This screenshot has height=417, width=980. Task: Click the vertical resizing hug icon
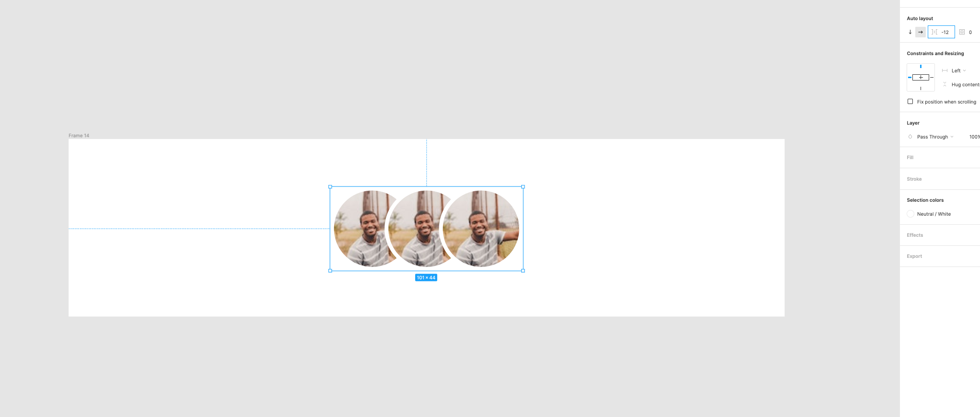pos(945,84)
